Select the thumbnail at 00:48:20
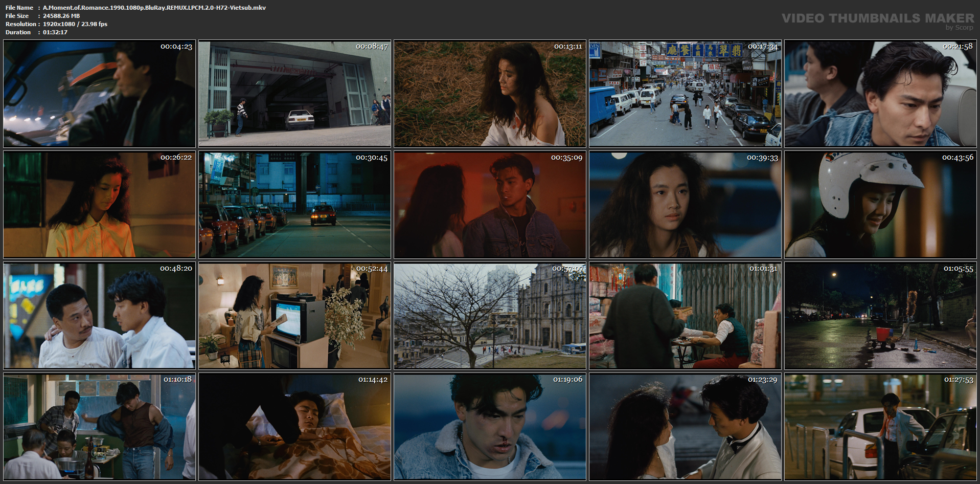Image resolution: width=980 pixels, height=484 pixels. coord(99,316)
